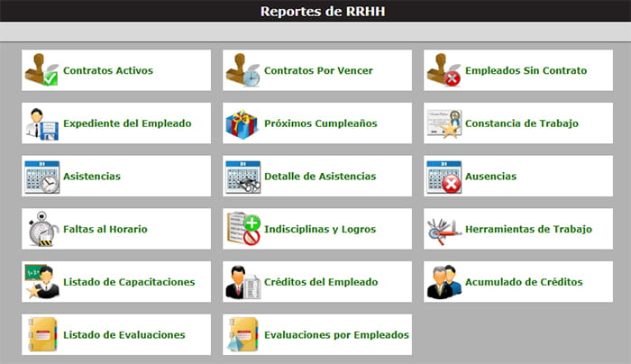Image resolution: width=631 pixels, height=364 pixels.
Task: Open the Contratos Por Vencer report
Action: (318, 70)
